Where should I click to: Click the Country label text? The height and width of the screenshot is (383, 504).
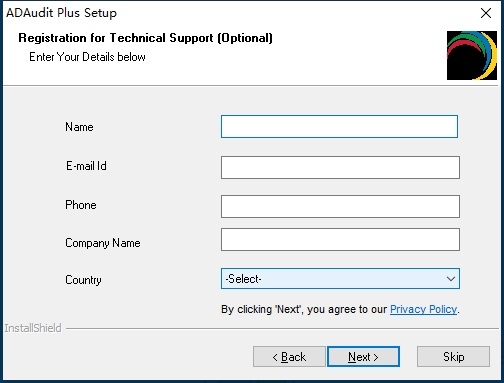tap(83, 280)
